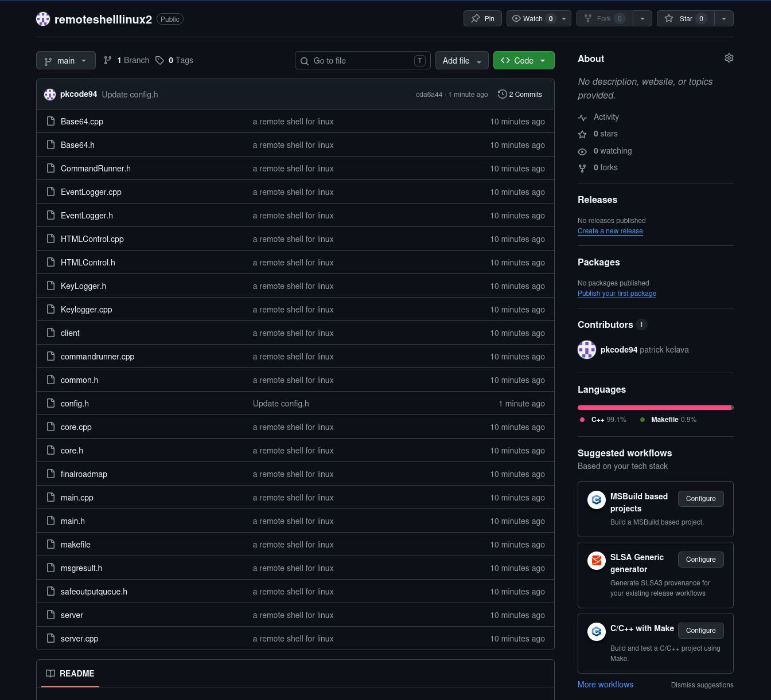Image resolution: width=771 pixels, height=700 pixels.
Task: Open the finalroadmap file
Action: (x=84, y=474)
